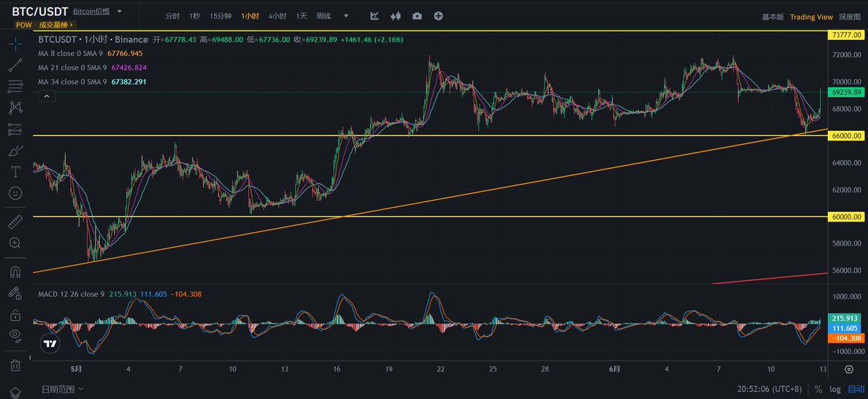868x399 pixels.
Task: Click the POW tag
Action: point(24,25)
